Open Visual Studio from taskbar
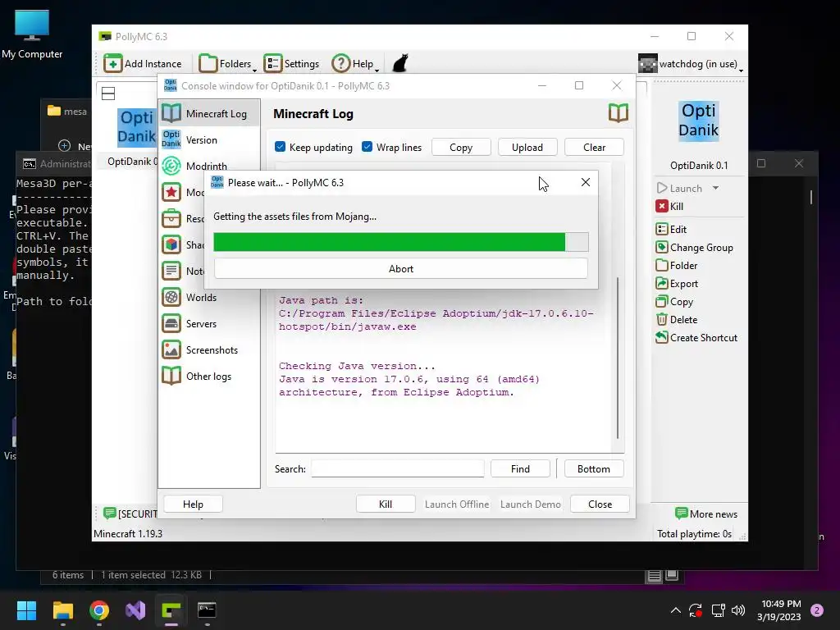 point(135,610)
